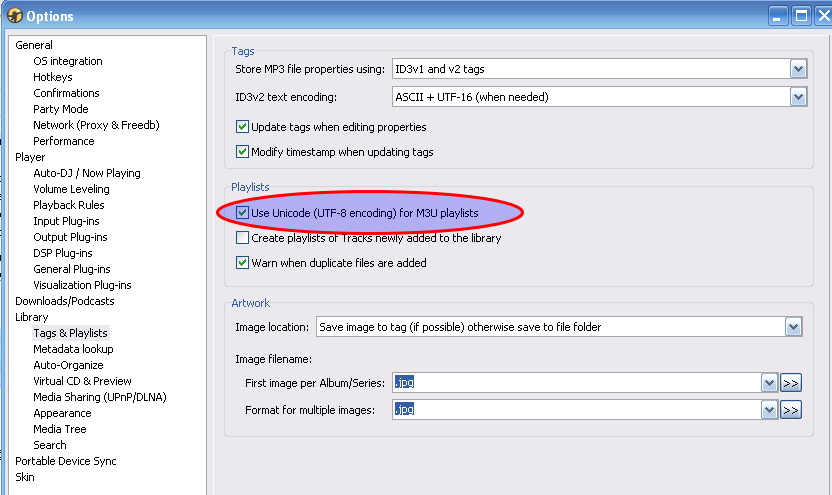Select Input Plug-ins
832x495 pixels.
pyautogui.click(x=66, y=221)
